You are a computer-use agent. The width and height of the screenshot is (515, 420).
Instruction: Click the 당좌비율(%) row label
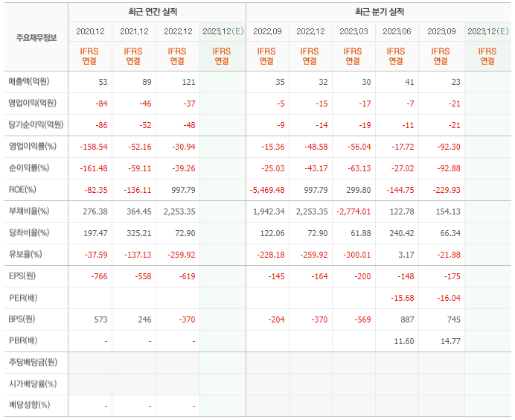tap(29, 232)
